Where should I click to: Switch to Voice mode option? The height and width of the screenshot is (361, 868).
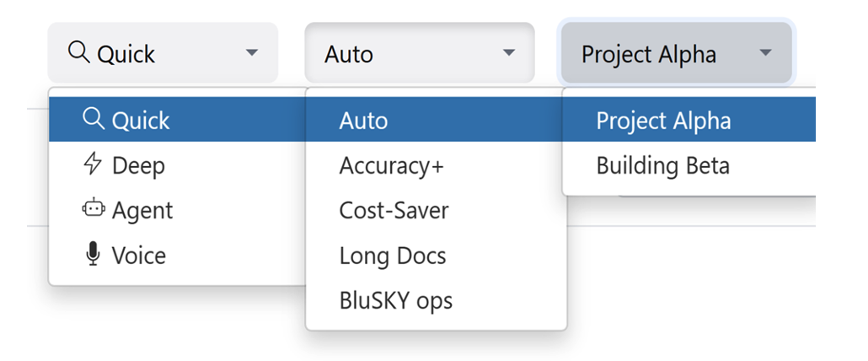pyautogui.click(x=139, y=256)
